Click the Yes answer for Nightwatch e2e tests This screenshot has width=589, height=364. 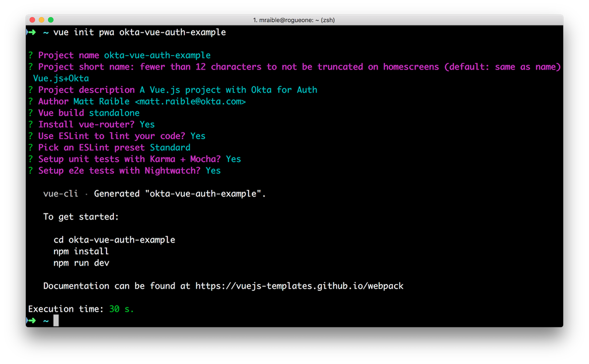click(213, 171)
